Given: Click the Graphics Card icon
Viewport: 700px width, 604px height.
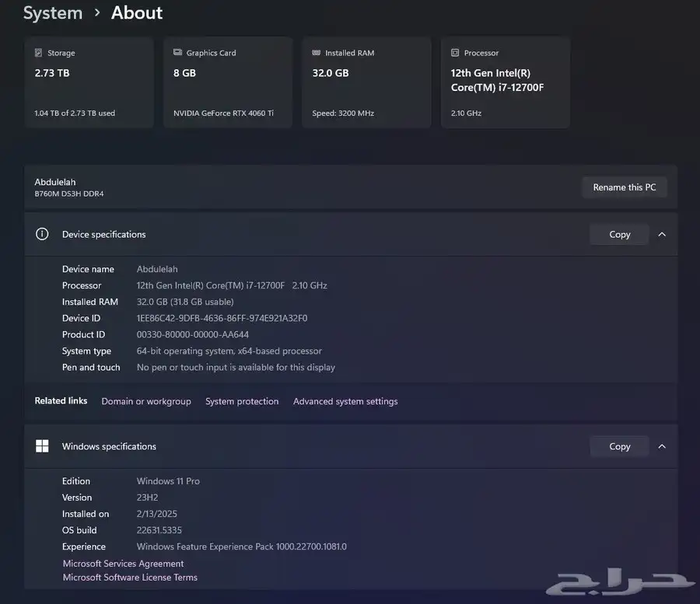Looking at the screenshot, I should pos(177,52).
